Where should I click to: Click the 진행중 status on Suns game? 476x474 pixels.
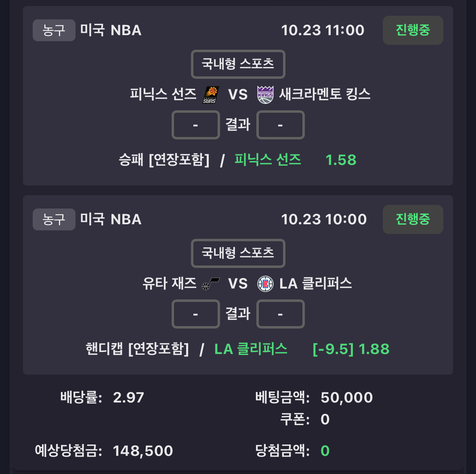point(413,30)
